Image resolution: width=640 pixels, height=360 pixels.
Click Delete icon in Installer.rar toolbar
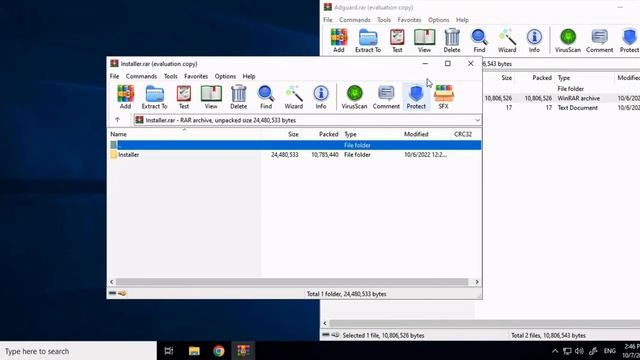tap(238, 97)
